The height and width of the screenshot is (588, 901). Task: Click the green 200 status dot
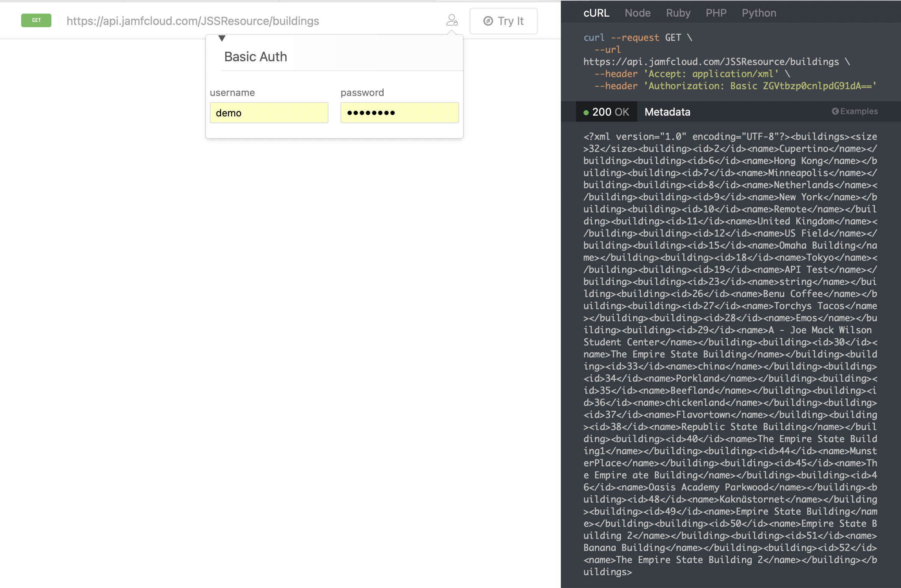click(x=586, y=113)
